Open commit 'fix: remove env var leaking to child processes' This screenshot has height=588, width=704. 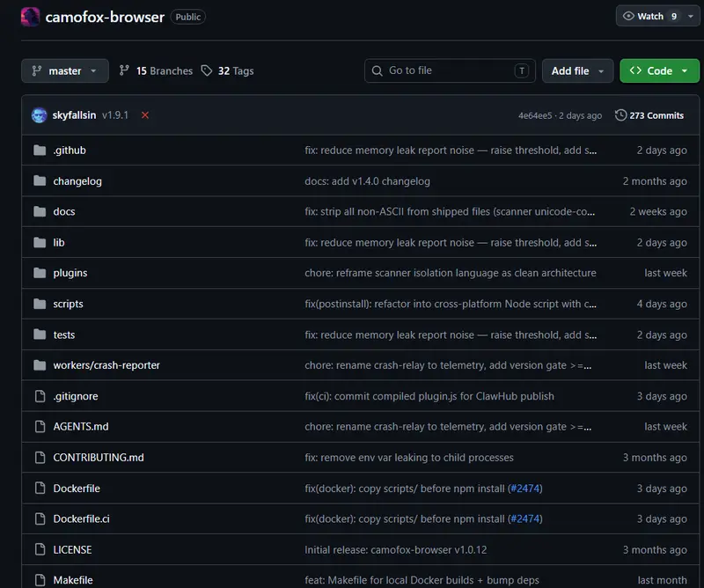click(x=409, y=457)
